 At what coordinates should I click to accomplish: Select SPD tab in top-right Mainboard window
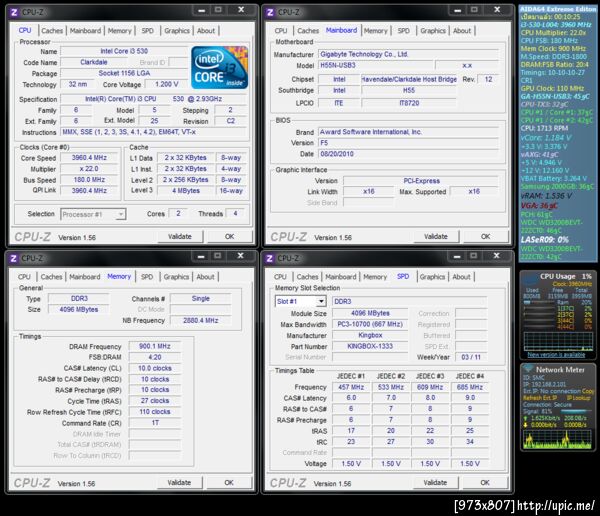tap(404, 31)
